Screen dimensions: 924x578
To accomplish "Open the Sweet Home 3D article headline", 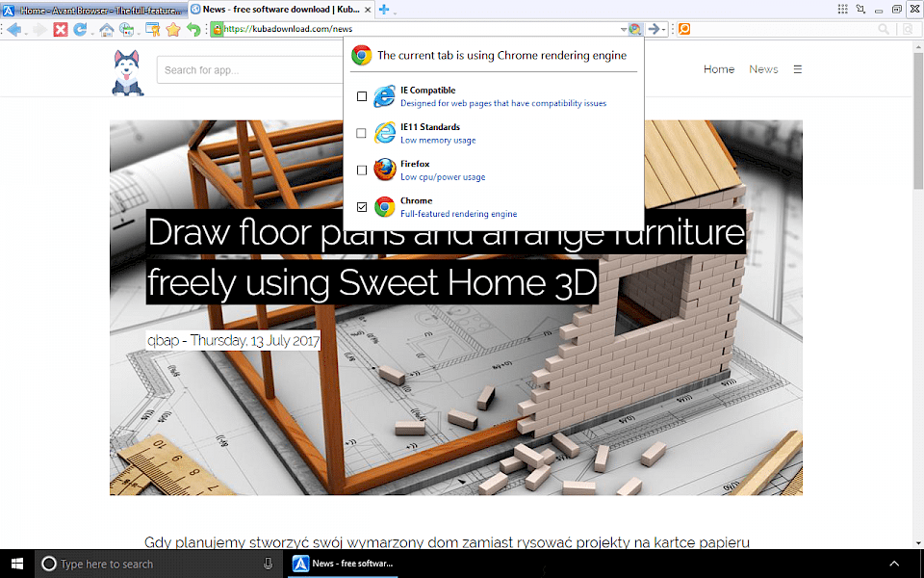I will pyautogui.click(x=446, y=257).
